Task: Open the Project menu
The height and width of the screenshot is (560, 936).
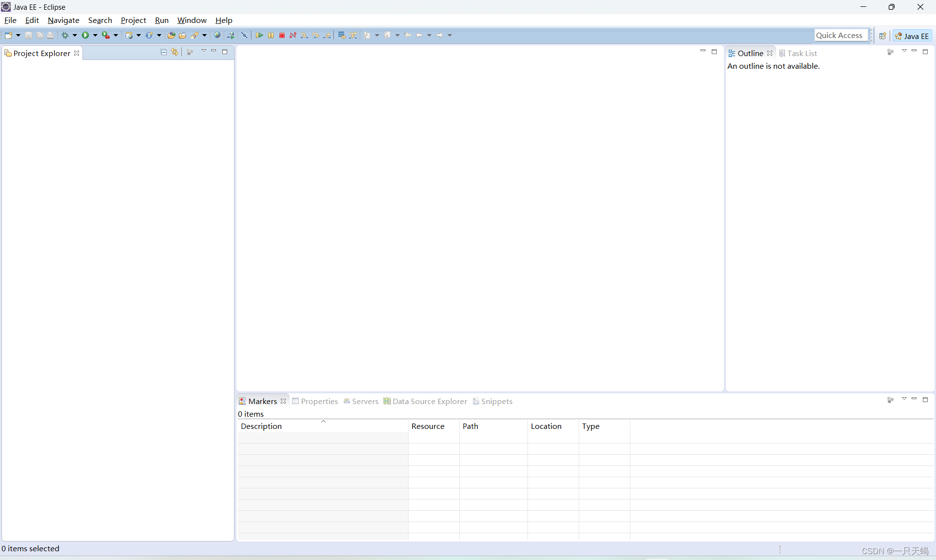Action: coord(134,20)
